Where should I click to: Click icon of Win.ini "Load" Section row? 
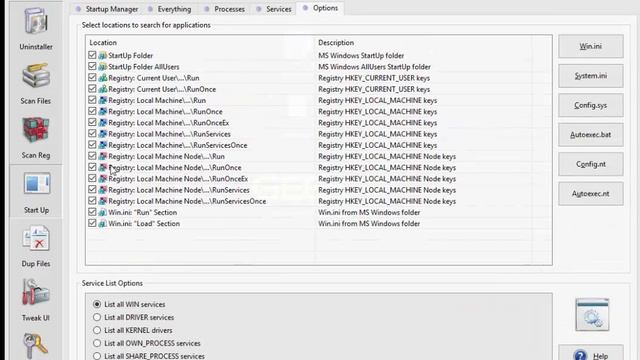pyautogui.click(x=102, y=224)
